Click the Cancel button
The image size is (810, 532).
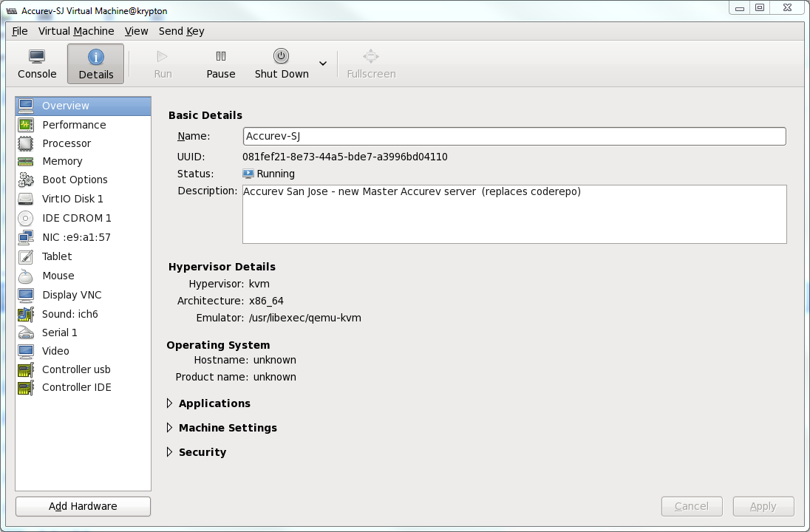click(692, 506)
